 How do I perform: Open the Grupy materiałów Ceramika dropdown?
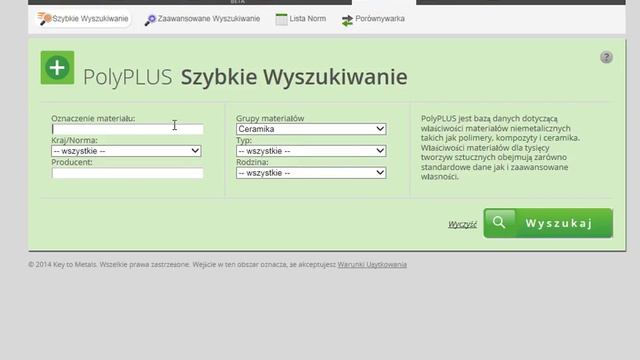coord(311,129)
